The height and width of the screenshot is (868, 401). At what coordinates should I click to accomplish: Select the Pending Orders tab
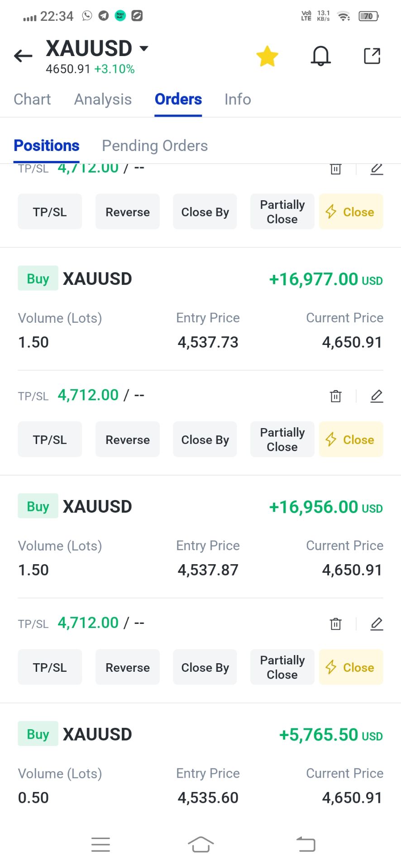coord(155,146)
